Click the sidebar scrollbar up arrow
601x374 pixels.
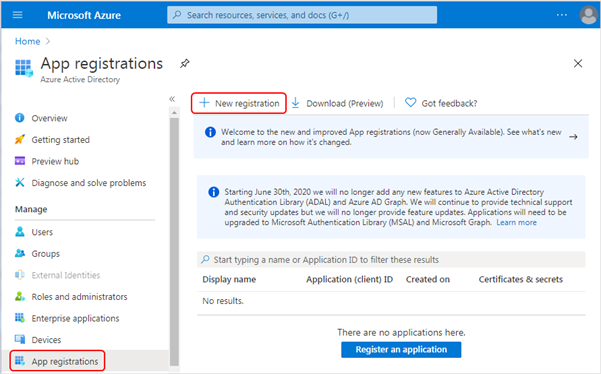point(174,113)
